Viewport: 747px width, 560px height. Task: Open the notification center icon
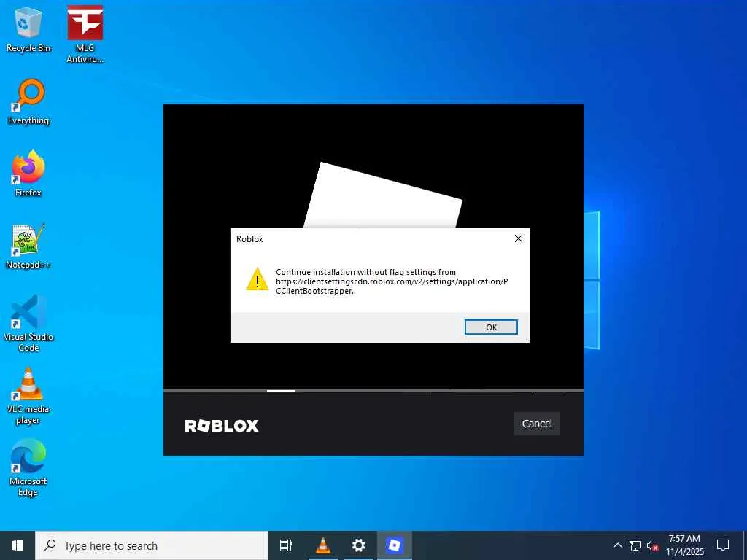[723, 545]
